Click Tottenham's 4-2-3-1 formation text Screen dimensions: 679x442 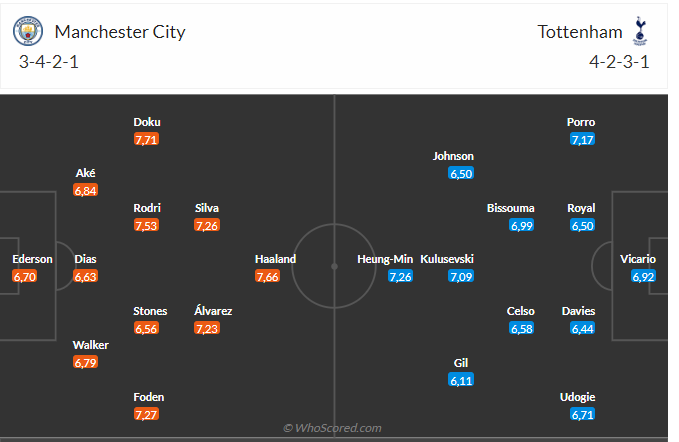coord(619,62)
